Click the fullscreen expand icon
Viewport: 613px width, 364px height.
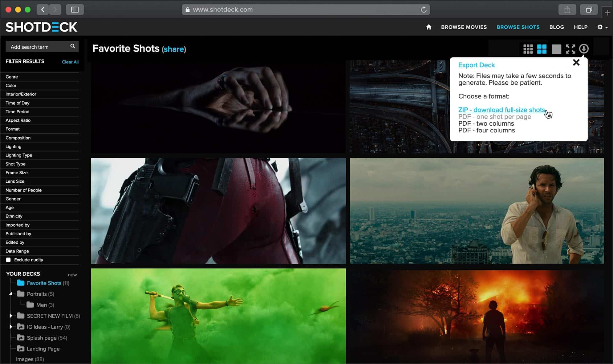tap(570, 48)
